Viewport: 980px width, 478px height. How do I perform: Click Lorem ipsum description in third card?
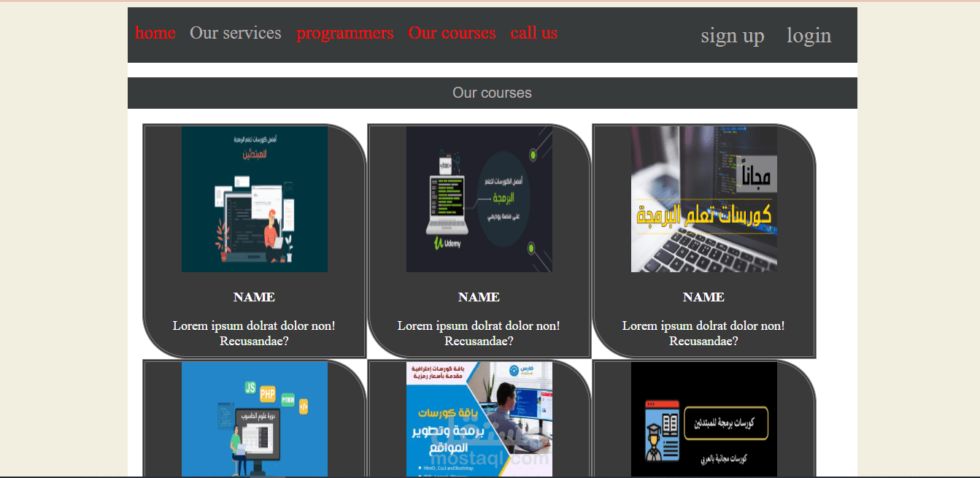pos(704,334)
